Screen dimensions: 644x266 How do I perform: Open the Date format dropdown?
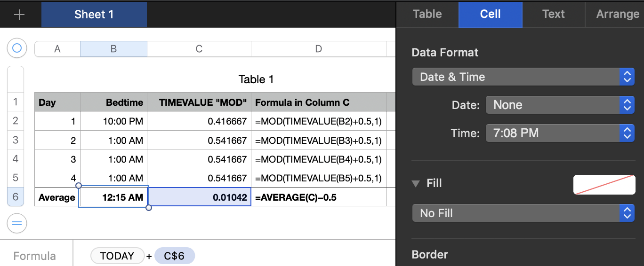tap(560, 105)
